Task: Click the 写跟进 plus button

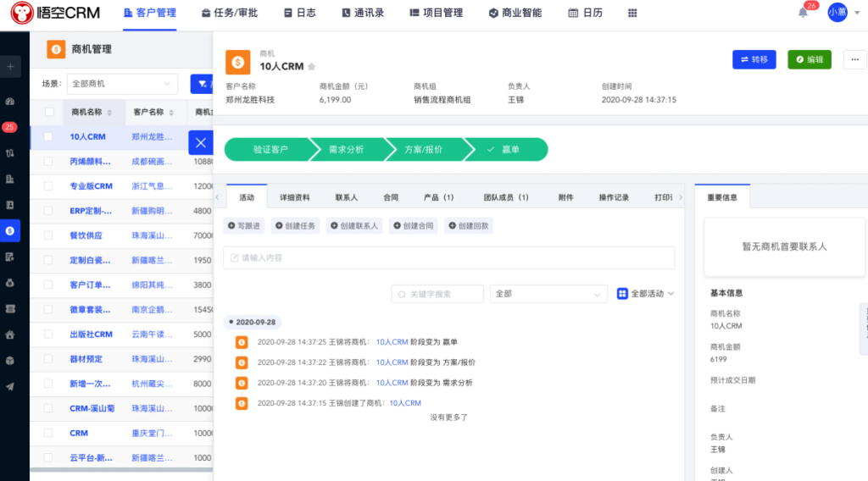Action: click(x=244, y=225)
